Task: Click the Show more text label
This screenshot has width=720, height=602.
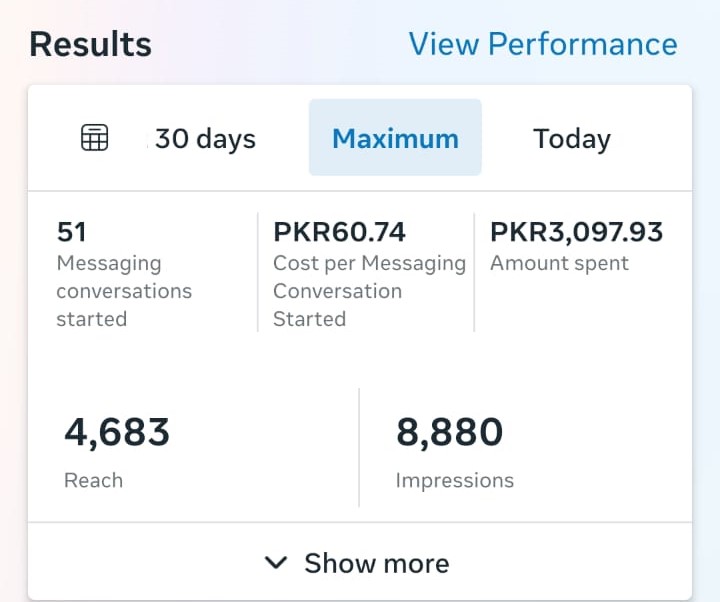Action: click(x=376, y=563)
